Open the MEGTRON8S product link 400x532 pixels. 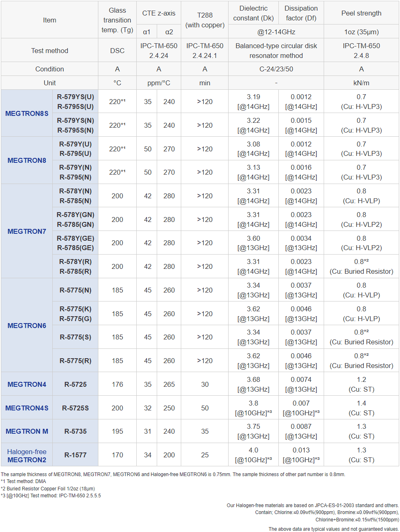[x=27, y=113]
